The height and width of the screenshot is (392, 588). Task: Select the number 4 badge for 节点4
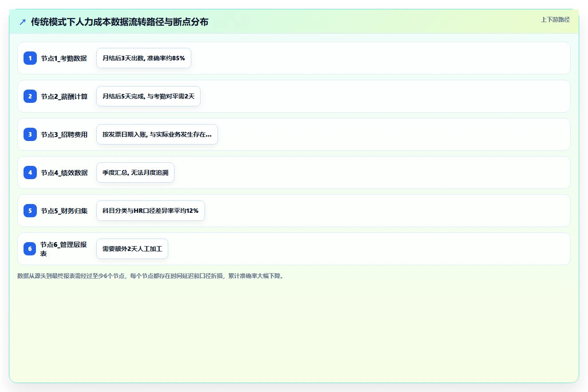tap(30, 172)
